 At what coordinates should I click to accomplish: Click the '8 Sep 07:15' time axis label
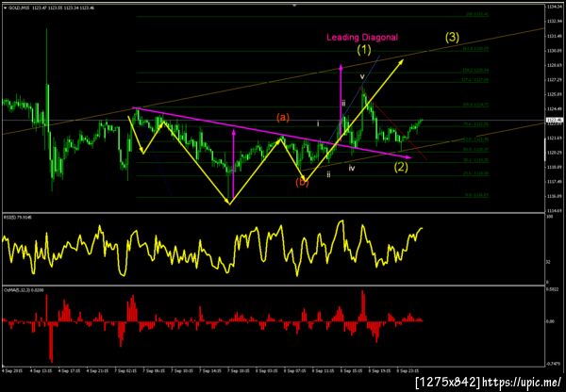click(296, 370)
